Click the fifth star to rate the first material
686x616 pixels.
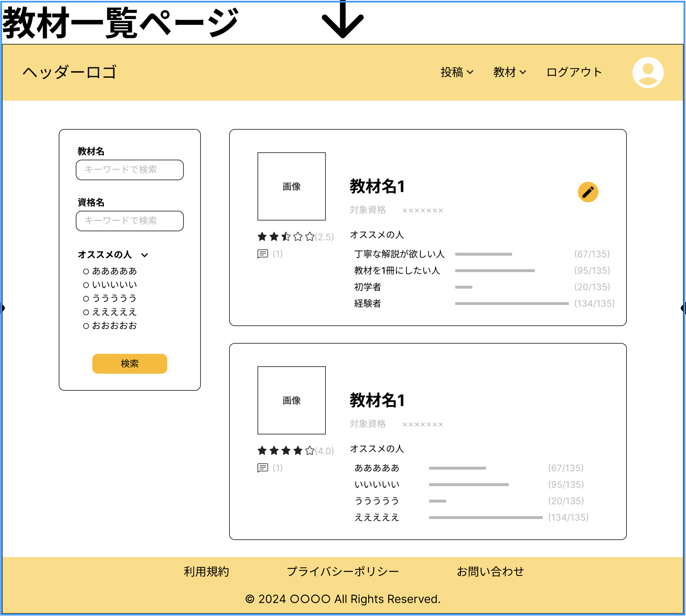[309, 236]
